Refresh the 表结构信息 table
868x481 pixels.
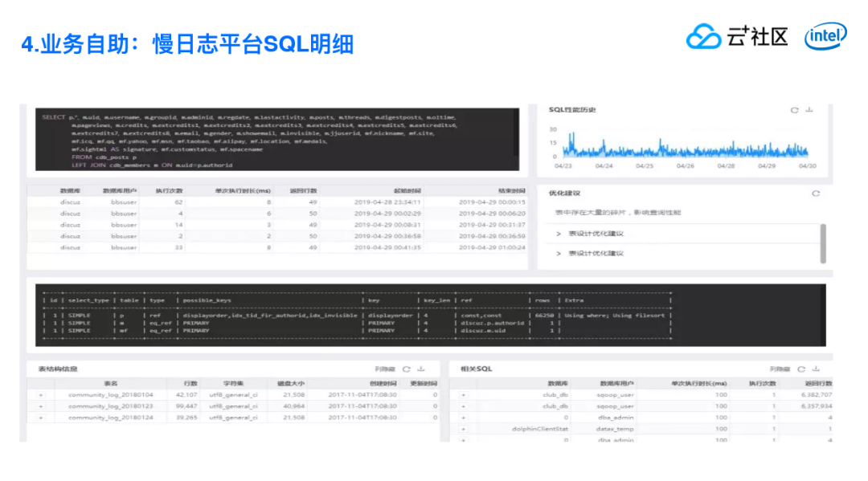coord(407,369)
